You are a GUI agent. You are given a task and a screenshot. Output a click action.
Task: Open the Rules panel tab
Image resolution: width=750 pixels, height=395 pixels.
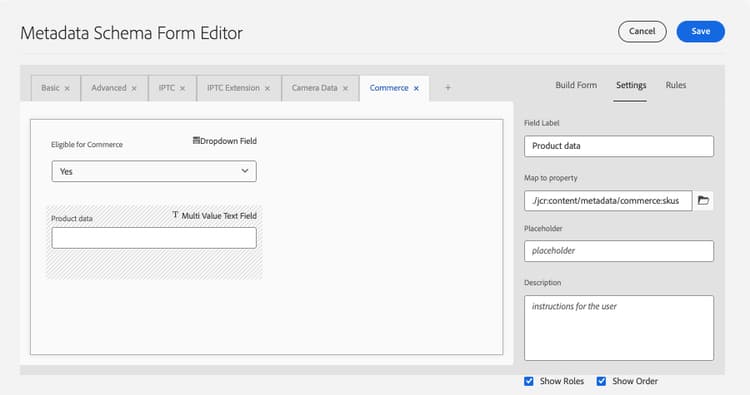pos(676,85)
